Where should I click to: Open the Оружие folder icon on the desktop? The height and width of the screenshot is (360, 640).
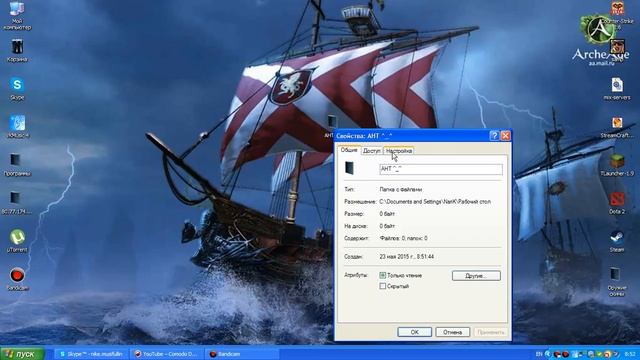[616, 274]
